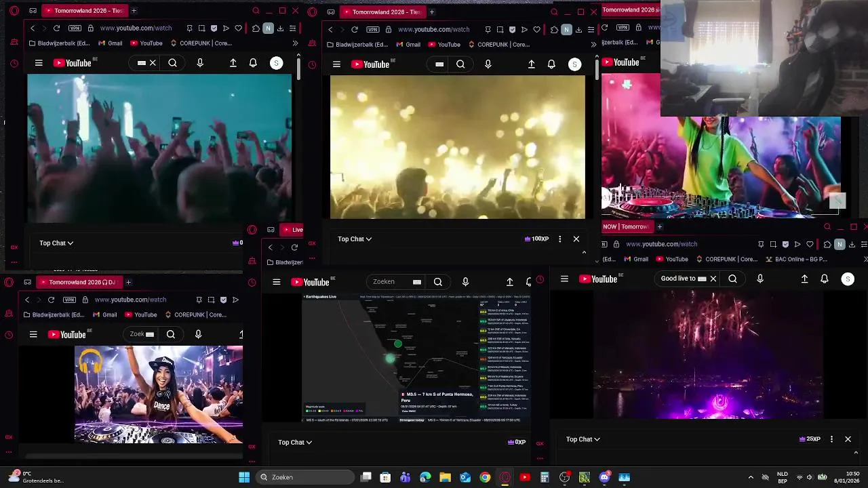The width and height of the screenshot is (868, 488).
Task: Show hidden system tray icons
Action: pyautogui.click(x=751, y=477)
